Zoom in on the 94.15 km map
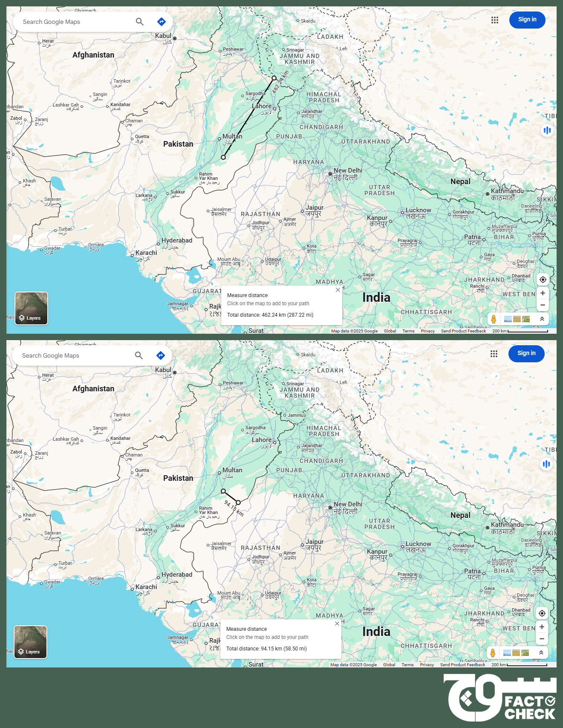563x728 pixels. (542, 627)
